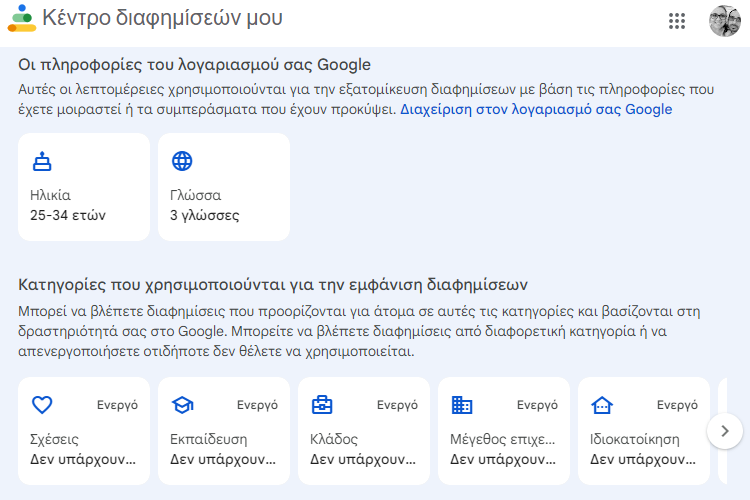
Task: Select the Κλάδος category label
Action: click(x=334, y=439)
